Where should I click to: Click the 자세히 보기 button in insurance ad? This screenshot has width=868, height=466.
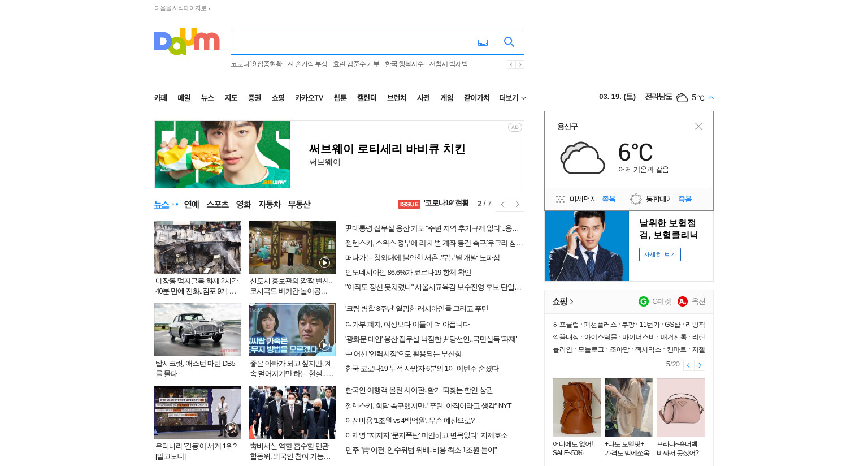point(659,254)
